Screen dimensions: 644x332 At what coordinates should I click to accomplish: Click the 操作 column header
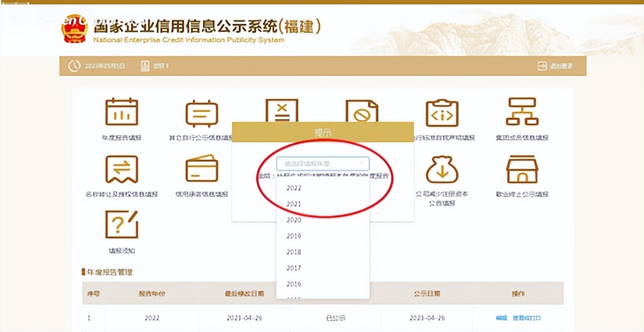point(518,294)
